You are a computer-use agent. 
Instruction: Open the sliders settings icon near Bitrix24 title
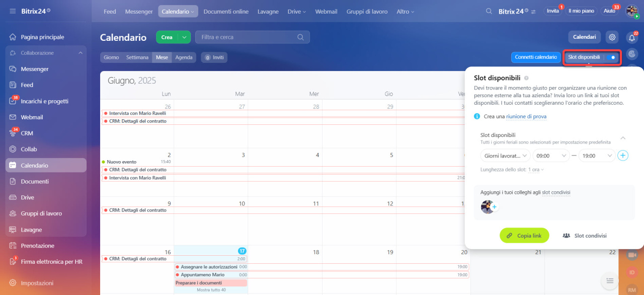pyautogui.click(x=533, y=11)
